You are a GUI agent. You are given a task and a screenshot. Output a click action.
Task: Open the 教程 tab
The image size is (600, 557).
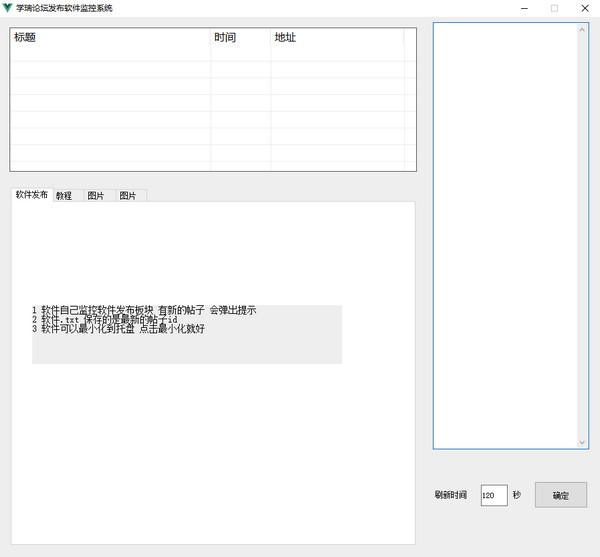click(65, 195)
